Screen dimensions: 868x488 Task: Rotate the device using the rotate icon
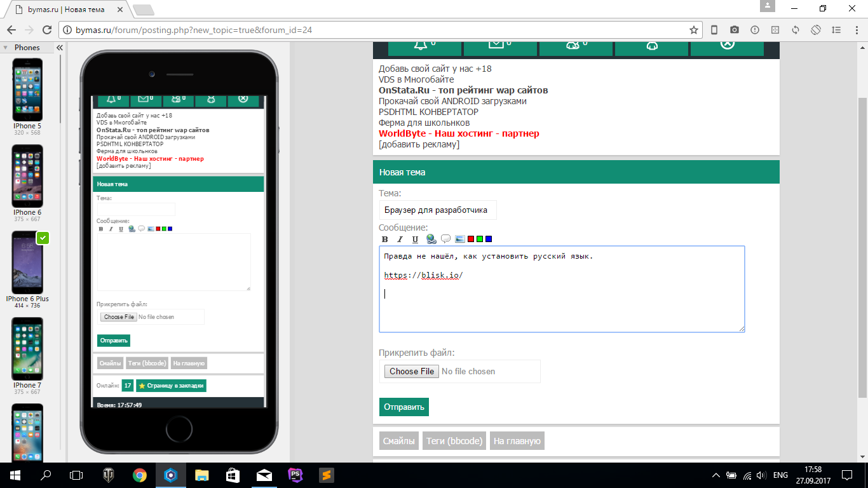816,30
